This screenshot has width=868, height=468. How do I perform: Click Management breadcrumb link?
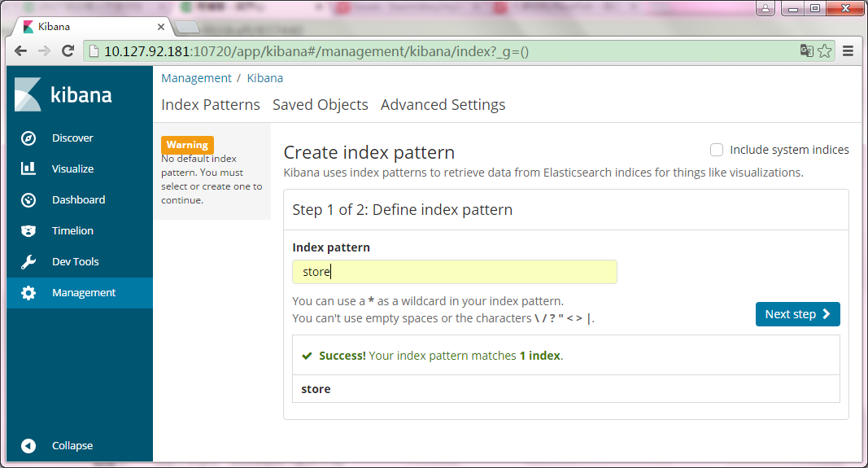coord(196,78)
